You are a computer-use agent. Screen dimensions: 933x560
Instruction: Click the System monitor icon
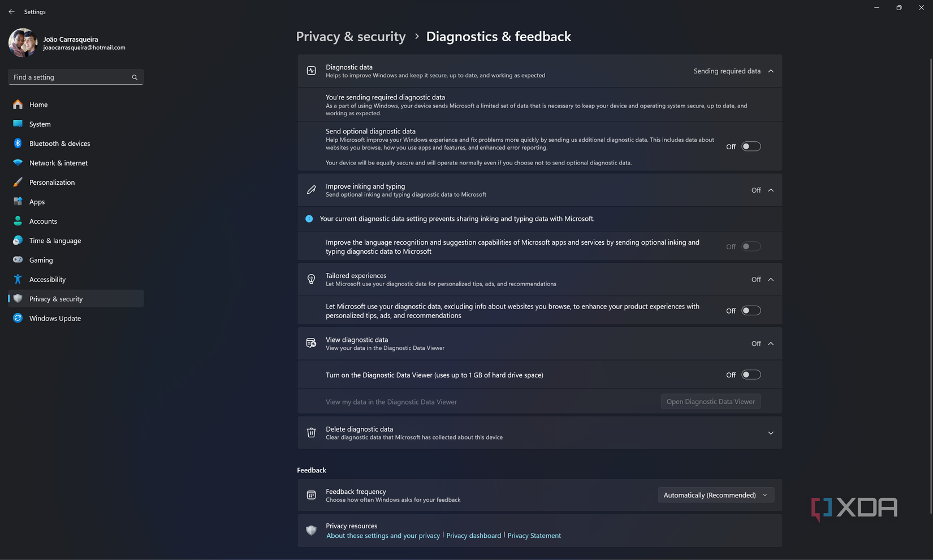click(18, 124)
